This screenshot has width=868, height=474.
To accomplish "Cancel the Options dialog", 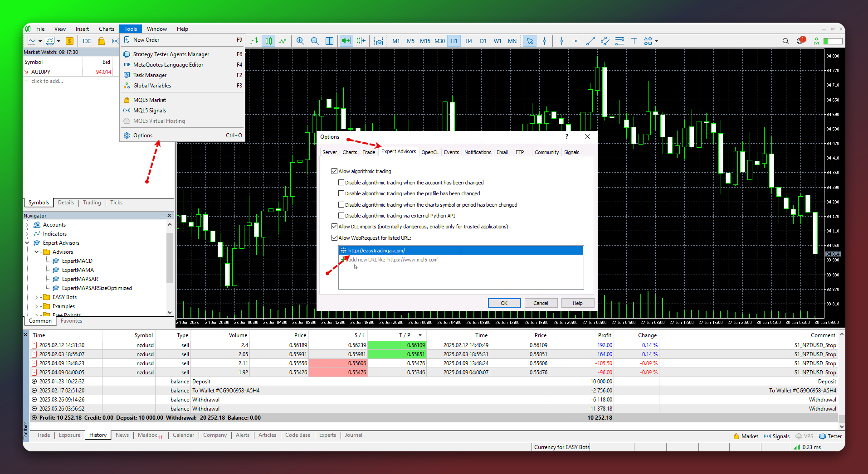I will coord(541,303).
